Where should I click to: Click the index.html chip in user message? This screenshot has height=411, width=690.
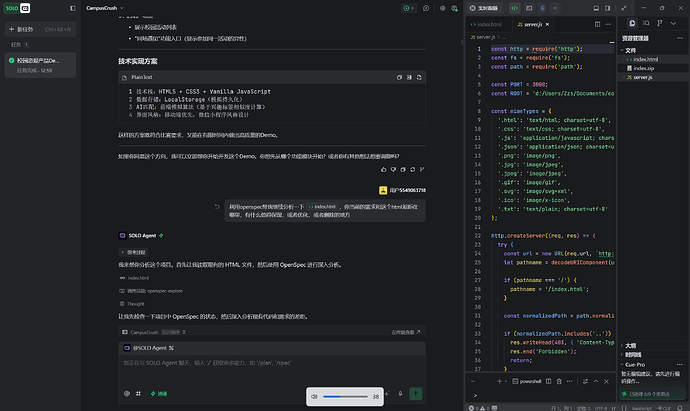coord(322,206)
